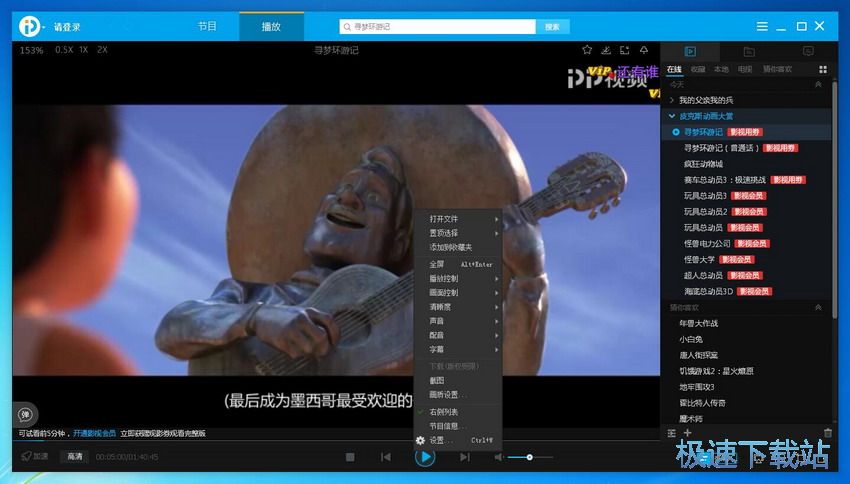Click the 153% zoom indicator
The width and height of the screenshot is (850, 484).
coord(31,50)
